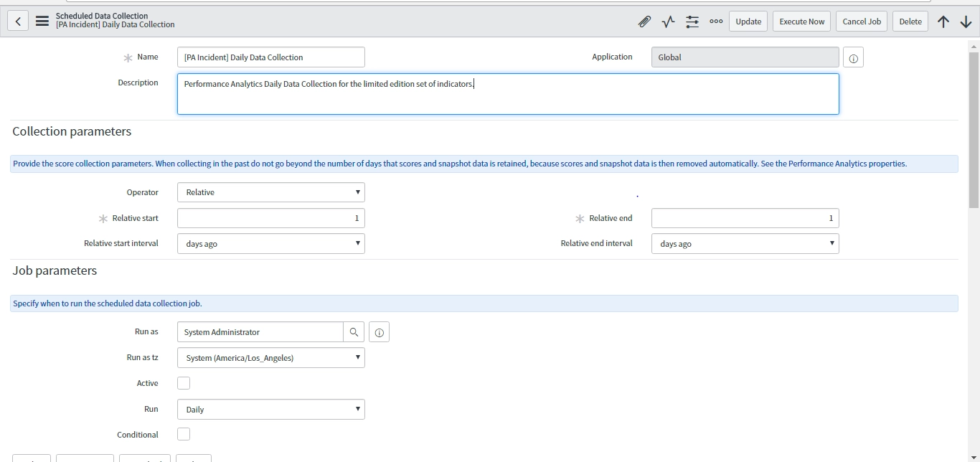
Task: Open the Run as reference lookup magnifier
Action: click(354, 331)
